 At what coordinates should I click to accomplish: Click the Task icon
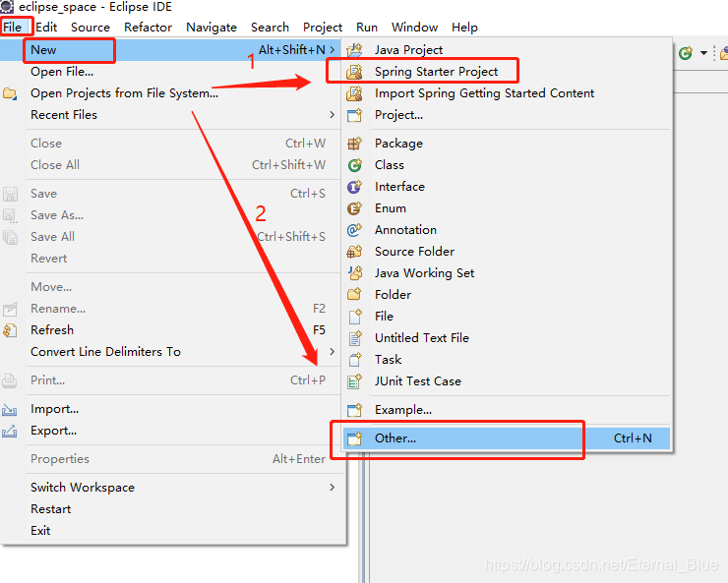355,360
